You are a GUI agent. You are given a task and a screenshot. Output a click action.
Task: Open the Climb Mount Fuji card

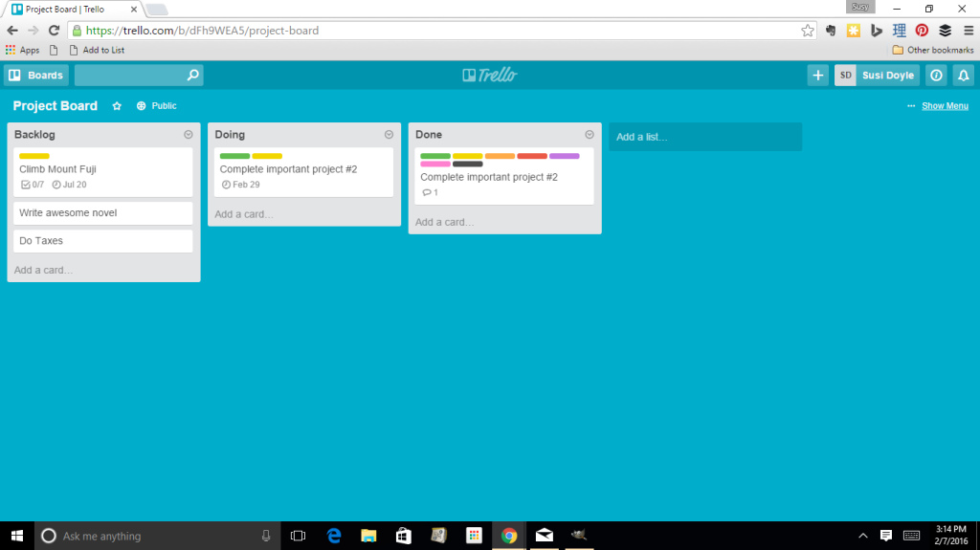point(103,172)
